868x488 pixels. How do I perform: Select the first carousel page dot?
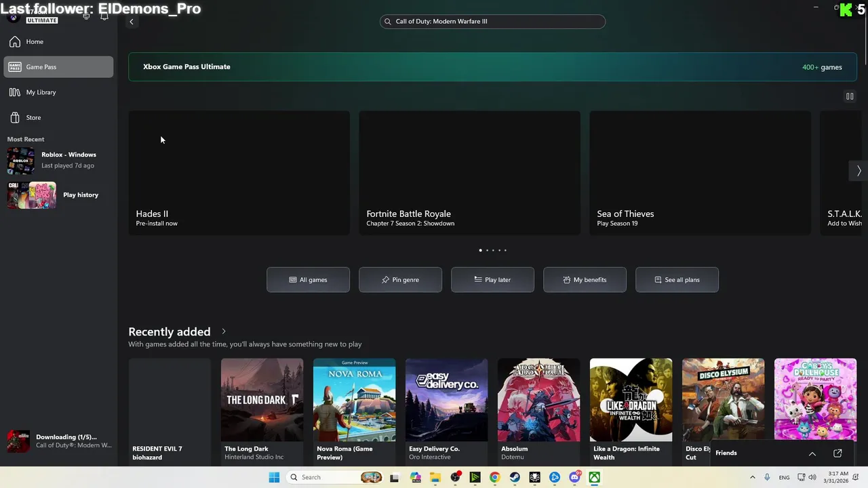[481, 250]
